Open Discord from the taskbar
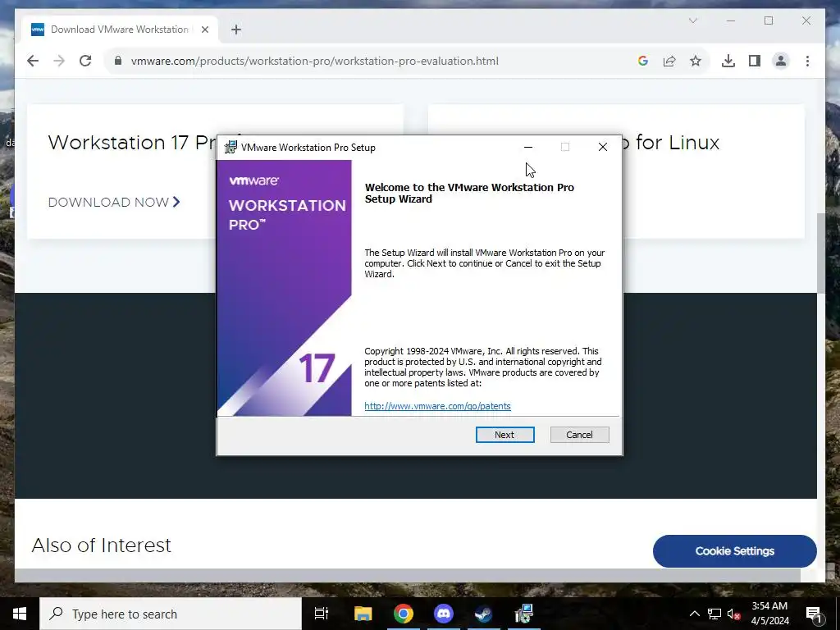 443,614
